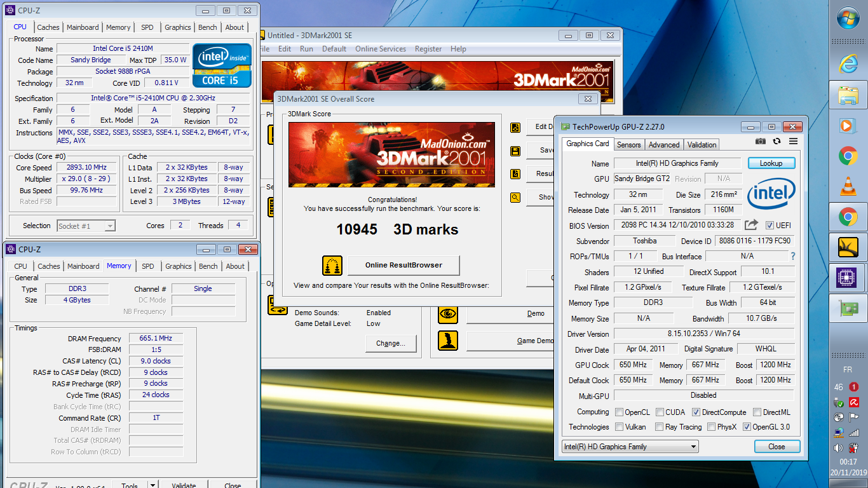This screenshot has width=868, height=488.
Task: Open the VLC cone taskbar icon
Action: [x=848, y=186]
